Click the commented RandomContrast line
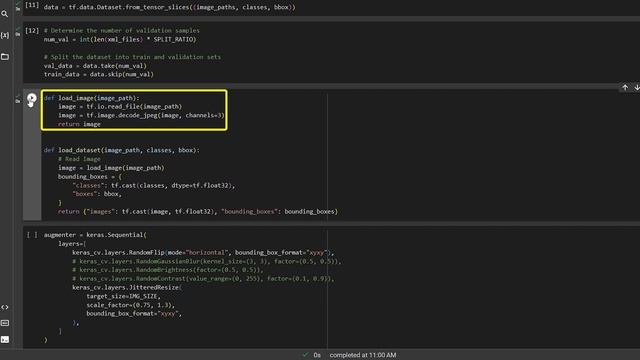The width and height of the screenshot is (640, 360). coord(203,279)
